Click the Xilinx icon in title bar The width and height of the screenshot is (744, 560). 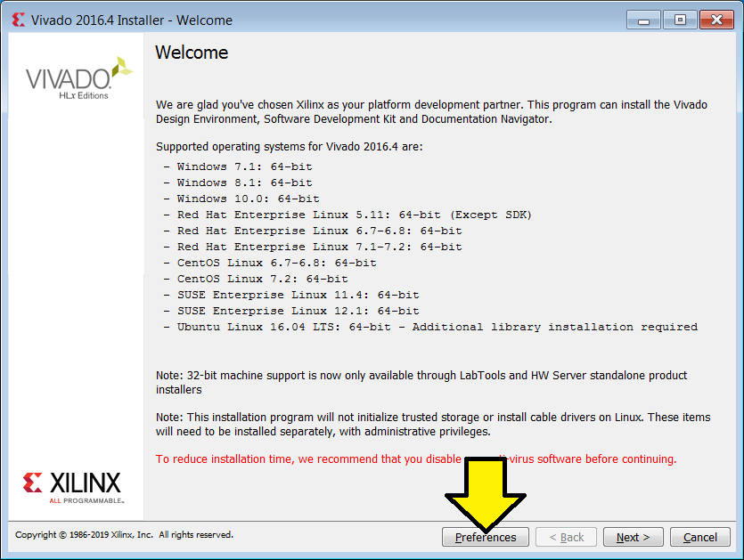18,20
